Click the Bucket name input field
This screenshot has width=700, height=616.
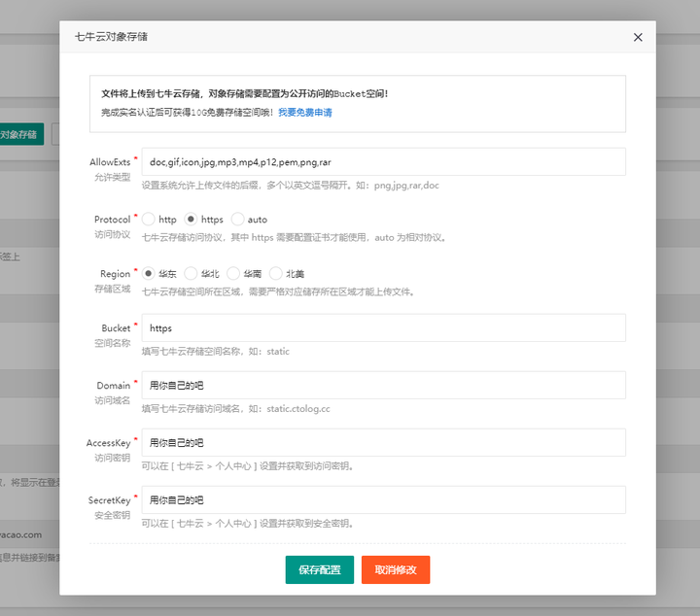click(383, 327)
